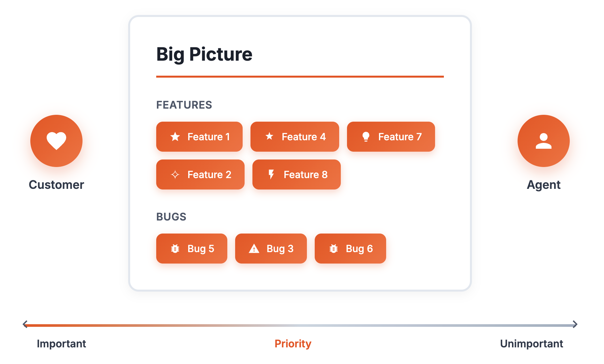Click the bug icon on Bug 5
Image resolution: width=604 pixels, height=364 pixels.
coord(175,249)
